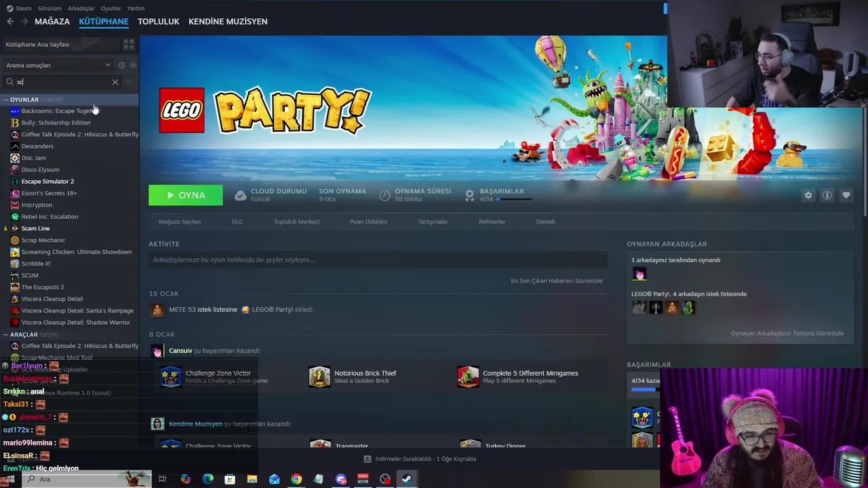Select Inscryption from the game list
Viewport: 868px width, 488px height.
coord(37,205)
